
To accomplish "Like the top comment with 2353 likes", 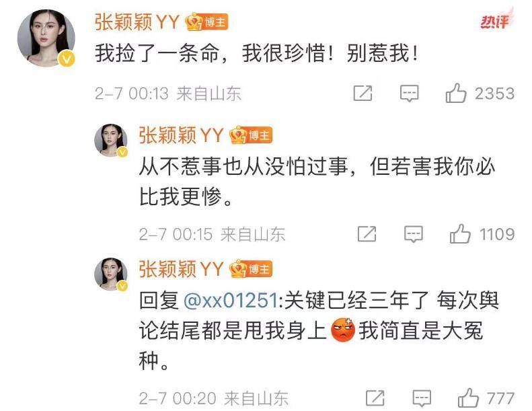I will tap(456, 93).
